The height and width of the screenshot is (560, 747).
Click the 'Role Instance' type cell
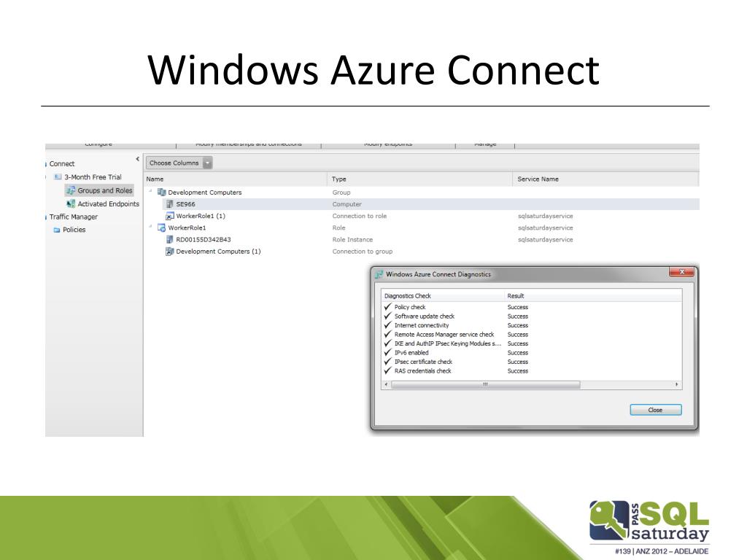(352, 239)
